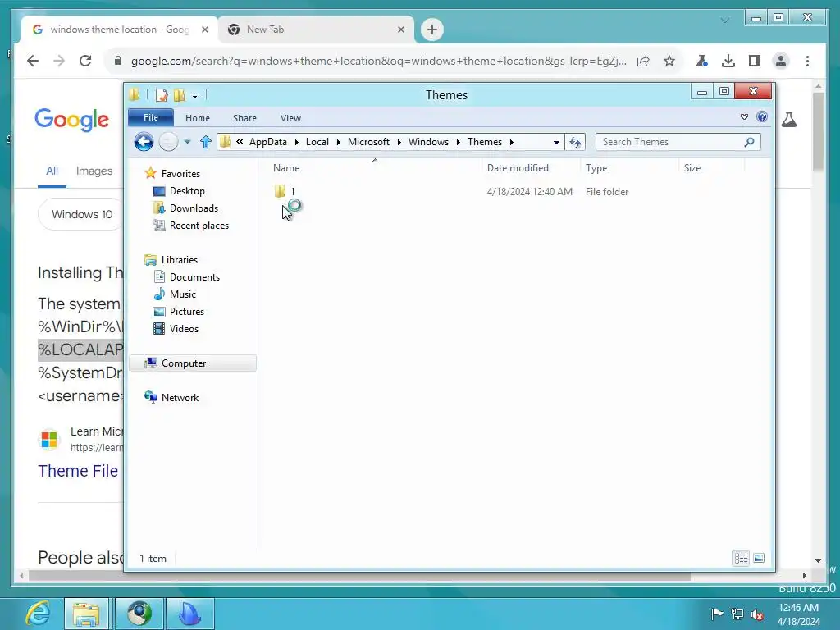The width and height of the screenshot is (840, 630).
Task: Launch Internet Explorer from taskbar
Action: point(38,614)
